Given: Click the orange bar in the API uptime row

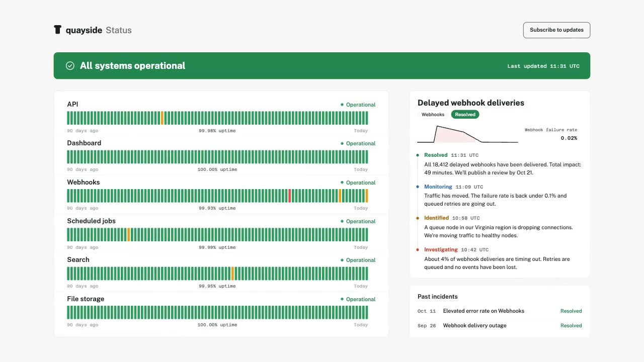Looking at the screenshot, I should (162, 118).
